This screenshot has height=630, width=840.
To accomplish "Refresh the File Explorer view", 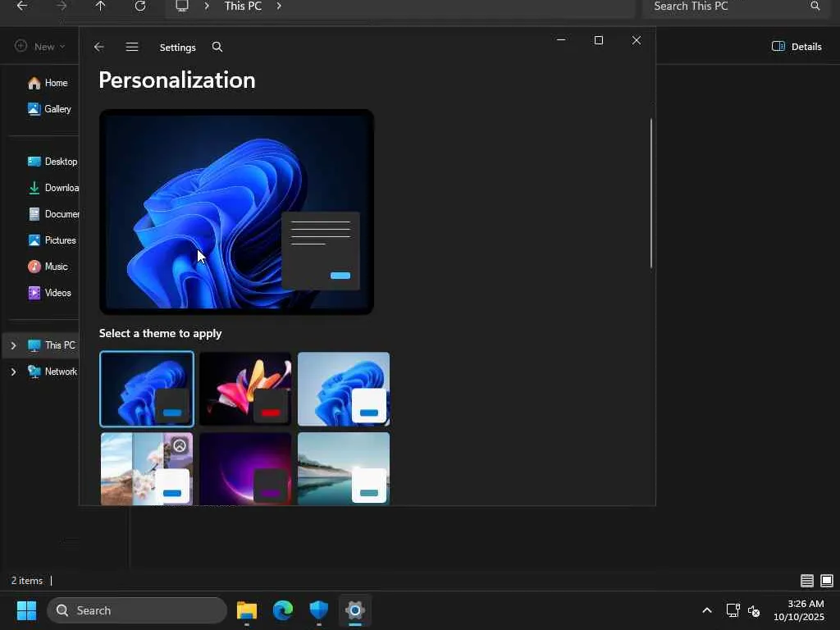I will pyautogui.click(x=140, y=7).
